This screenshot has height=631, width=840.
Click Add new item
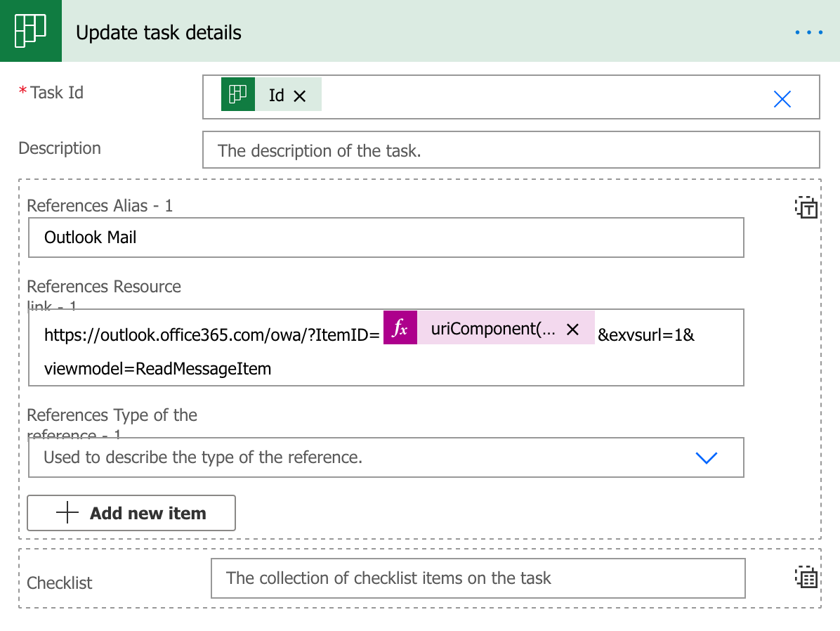tap(131, 513)
